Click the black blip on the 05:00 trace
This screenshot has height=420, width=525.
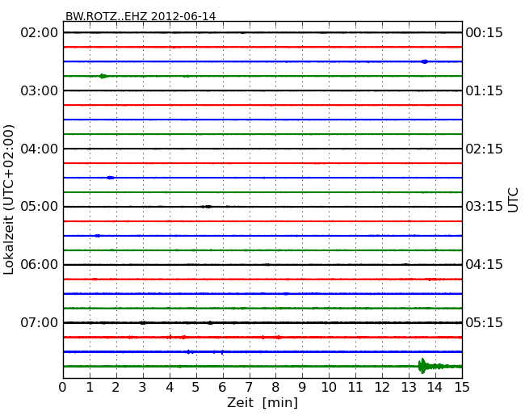207,207
